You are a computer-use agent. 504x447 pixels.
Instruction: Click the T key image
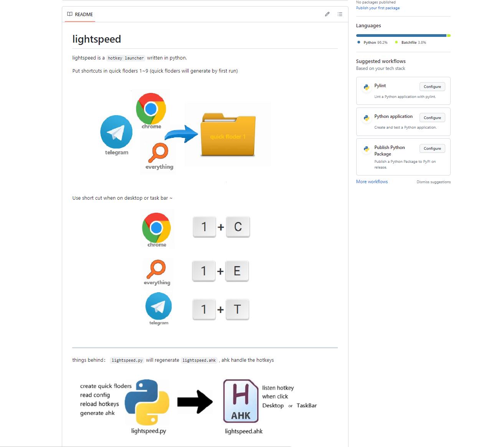point(237,309)
